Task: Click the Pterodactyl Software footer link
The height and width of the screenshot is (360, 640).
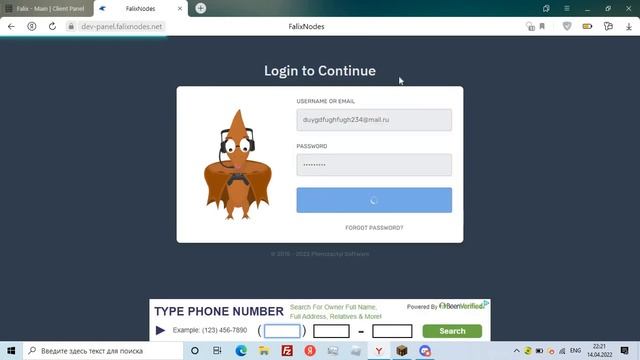Action: (340, 254)
